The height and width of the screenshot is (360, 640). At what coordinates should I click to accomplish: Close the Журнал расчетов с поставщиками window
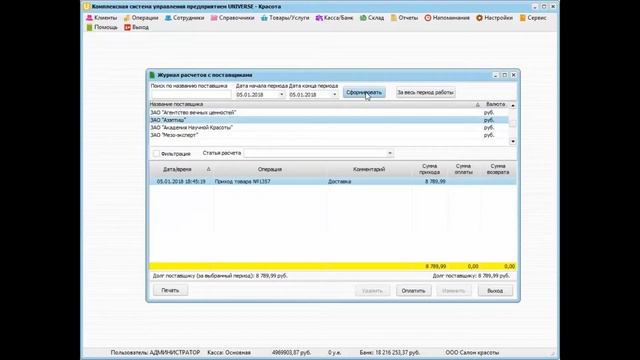click(513, 75)
